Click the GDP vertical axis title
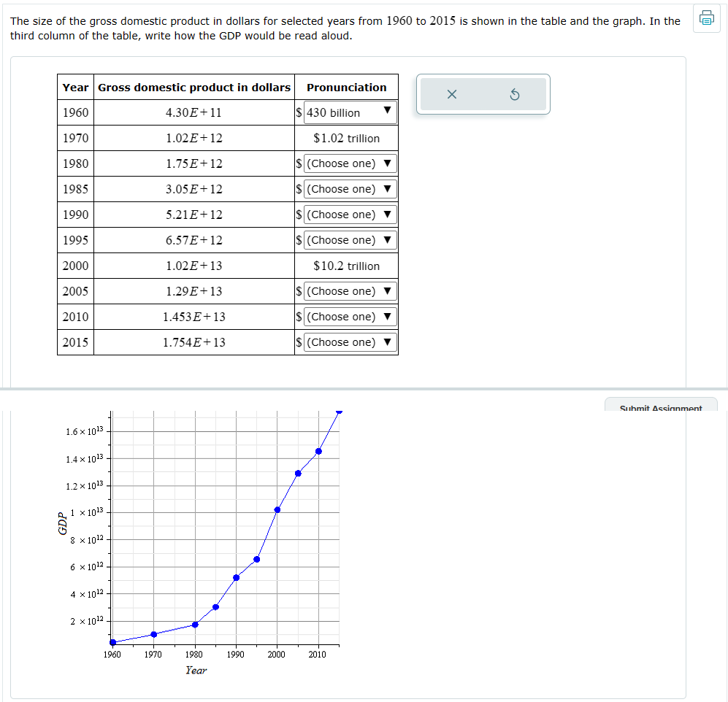The image size is (728, 702). (62, 523)
